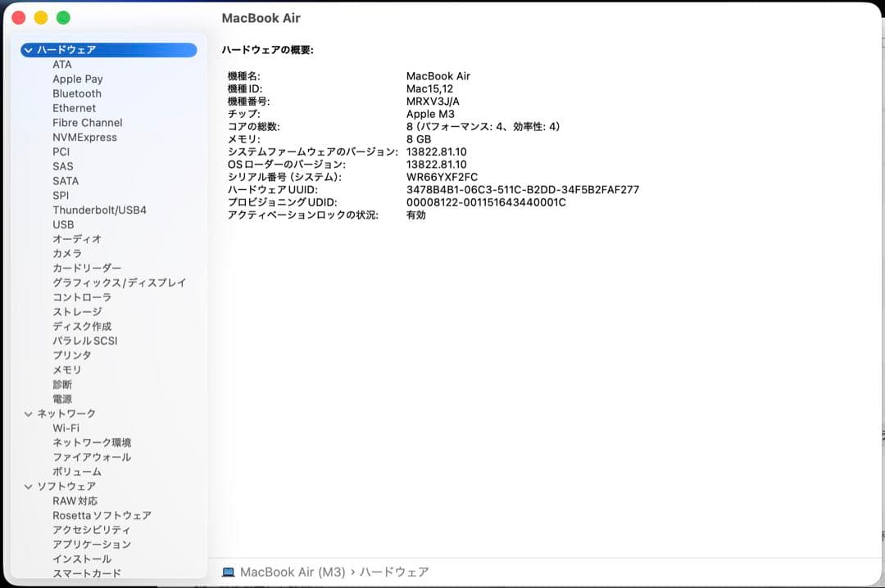Select Wi-Fi under ネットワーク
The width and height of the screenshot is (885, 588).
(x=66, y=428)
